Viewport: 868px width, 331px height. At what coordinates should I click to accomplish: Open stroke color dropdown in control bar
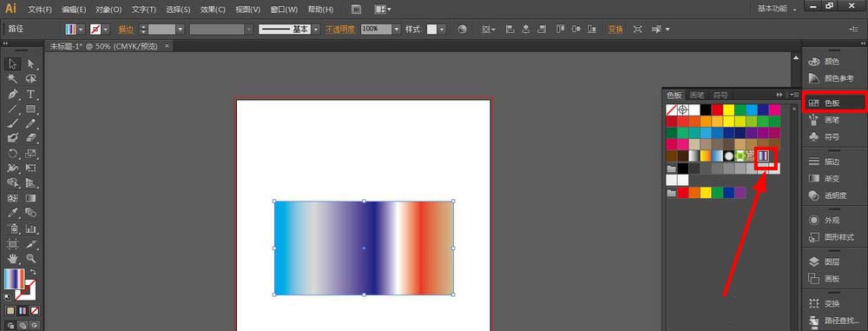pos(106,30)
